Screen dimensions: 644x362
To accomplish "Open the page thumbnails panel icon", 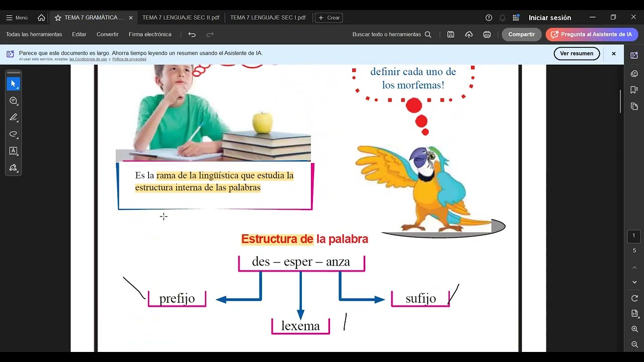I will tap(634, 107).
